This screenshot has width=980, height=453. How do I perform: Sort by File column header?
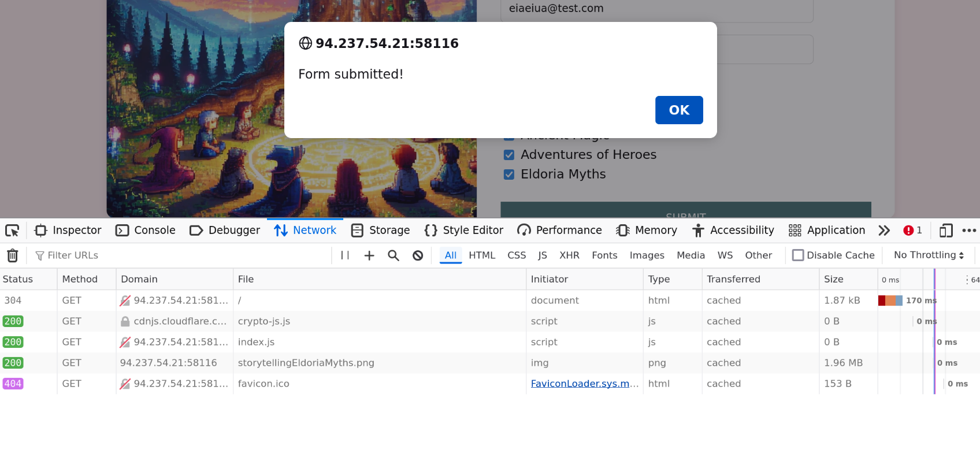(x=380, y=279)
